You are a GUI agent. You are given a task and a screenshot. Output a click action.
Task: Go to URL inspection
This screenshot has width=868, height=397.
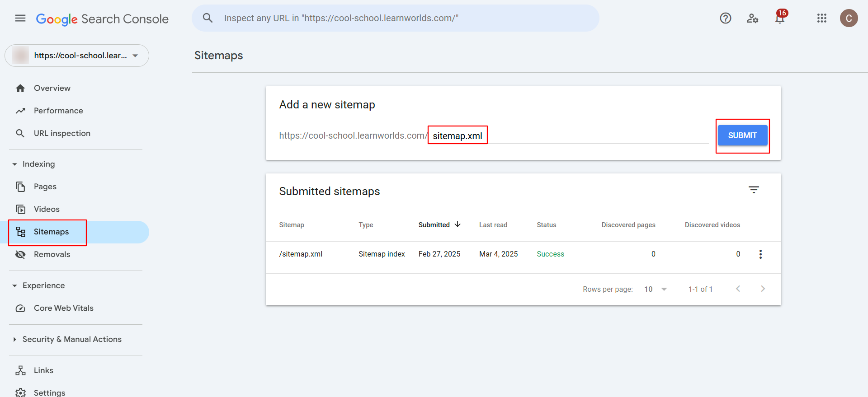62,133
